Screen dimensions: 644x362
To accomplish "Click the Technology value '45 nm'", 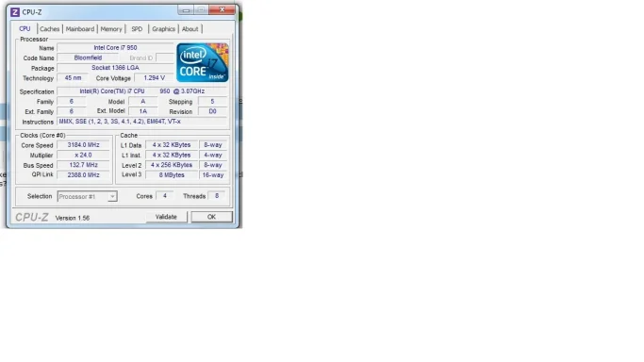I will (73, 78).
